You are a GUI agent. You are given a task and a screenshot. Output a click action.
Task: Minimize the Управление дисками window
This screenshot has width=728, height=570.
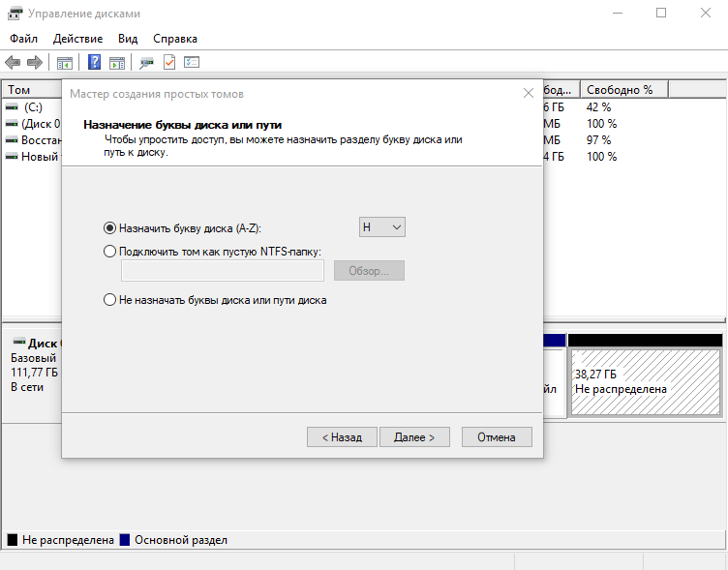point(618,13)
